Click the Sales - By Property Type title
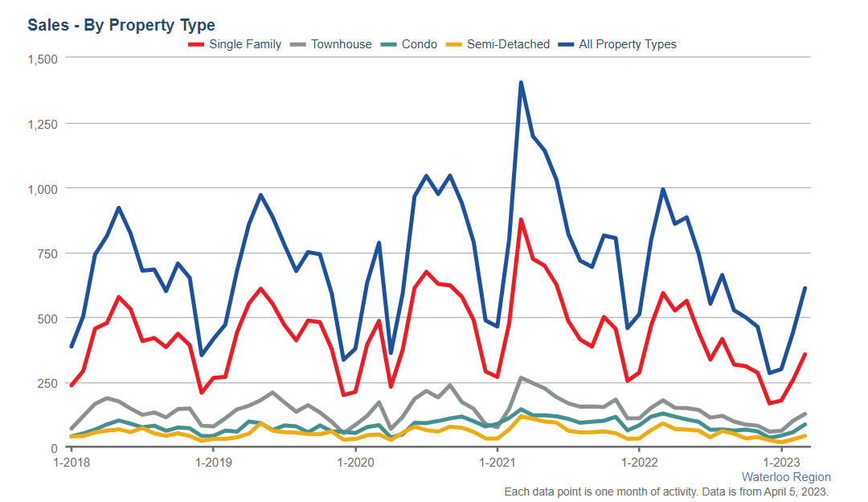 tap(121, 25)
